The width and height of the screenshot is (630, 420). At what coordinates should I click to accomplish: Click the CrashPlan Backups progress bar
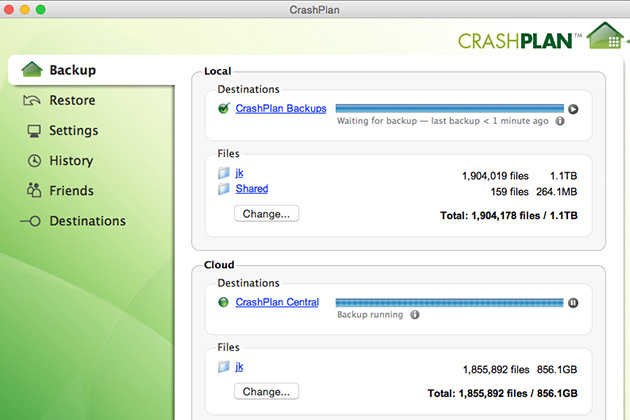450,109
